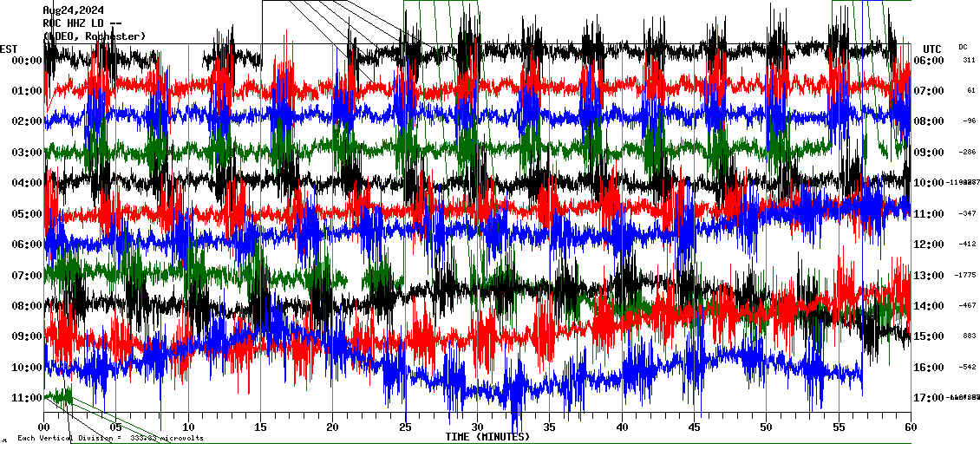This screenshot has width=980, height=450.
Task: Select the 00:00 EST row label
Action: (x=28, y=61)
